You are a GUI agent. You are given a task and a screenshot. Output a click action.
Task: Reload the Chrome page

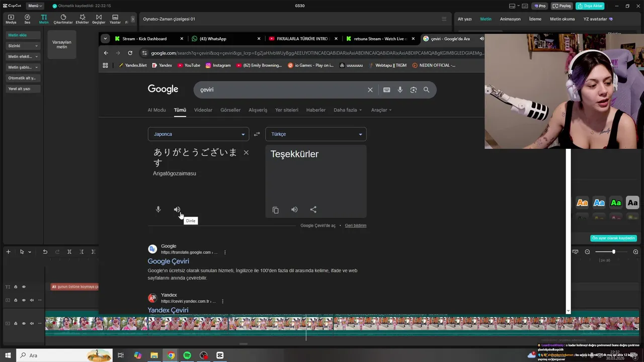(130, 53)
